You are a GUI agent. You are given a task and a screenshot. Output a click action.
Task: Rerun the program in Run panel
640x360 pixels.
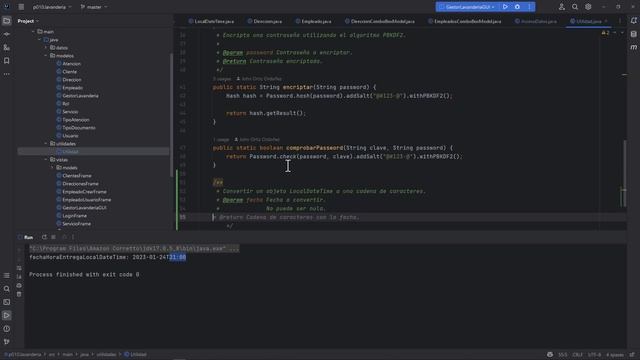click(x=44, y=237)
